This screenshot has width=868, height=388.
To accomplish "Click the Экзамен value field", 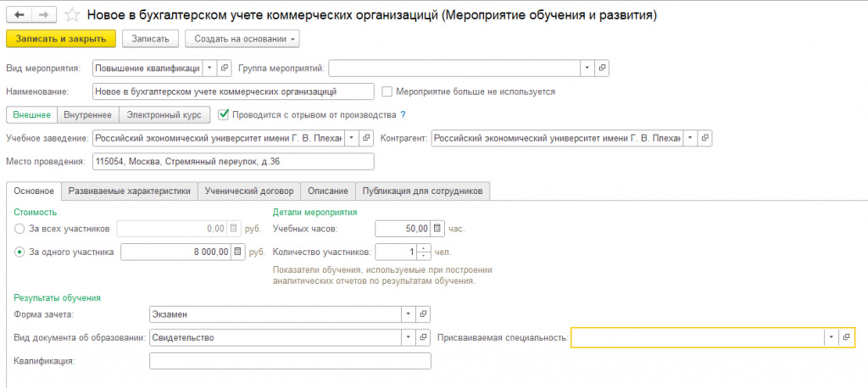I will click(x=275, y=313).
